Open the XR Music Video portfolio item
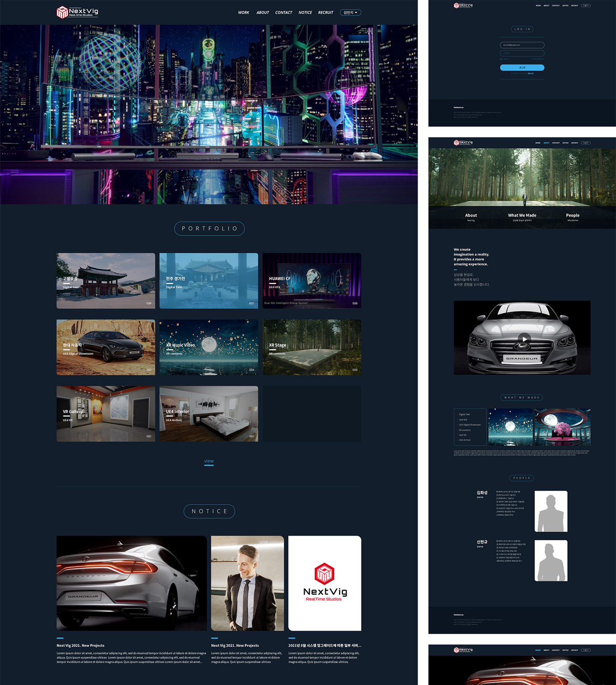This screenshot has width=616, height=685. [209, 347]
